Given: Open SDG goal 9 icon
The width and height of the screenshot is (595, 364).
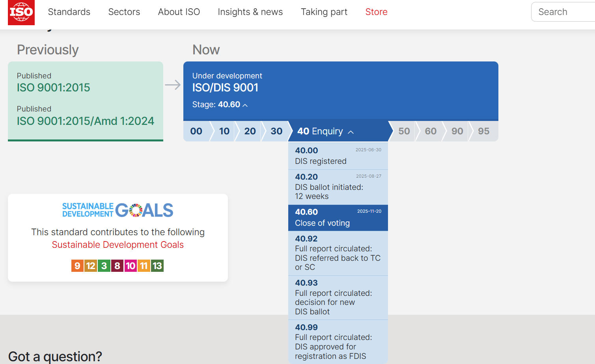Looking at the screenshot, I should tap(77, 266).
